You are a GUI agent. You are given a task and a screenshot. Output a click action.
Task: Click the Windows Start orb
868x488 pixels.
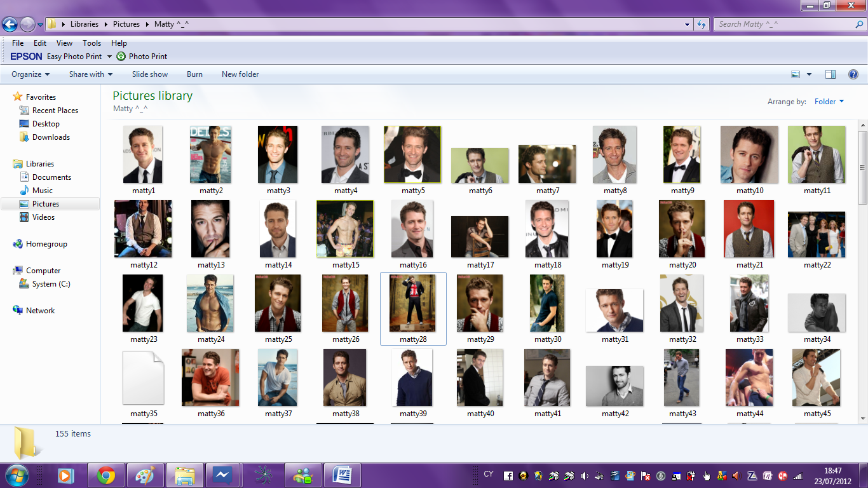click(17, 475)
